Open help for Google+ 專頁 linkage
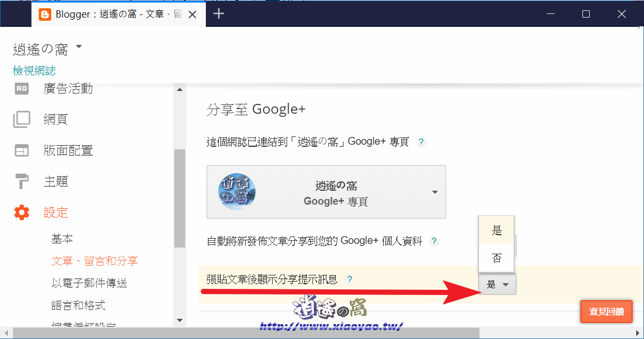 coord(421,142)
